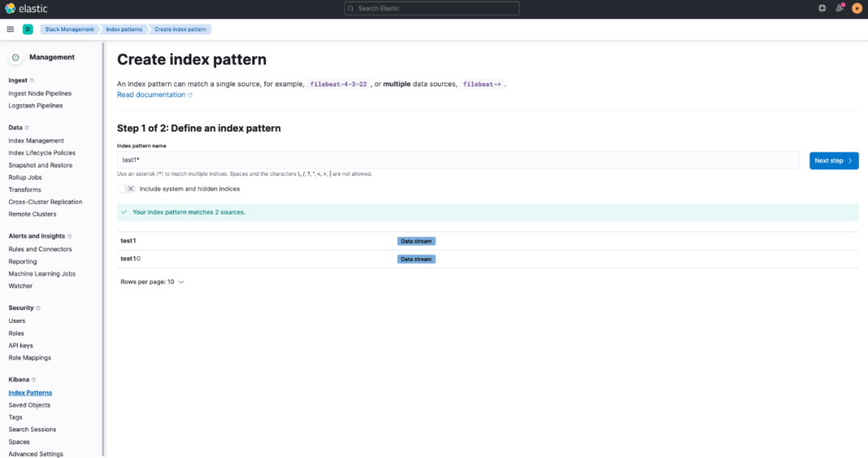Click the Index pattern name input
This screenshot has width=868, height=458.
(x=458, y=160)
